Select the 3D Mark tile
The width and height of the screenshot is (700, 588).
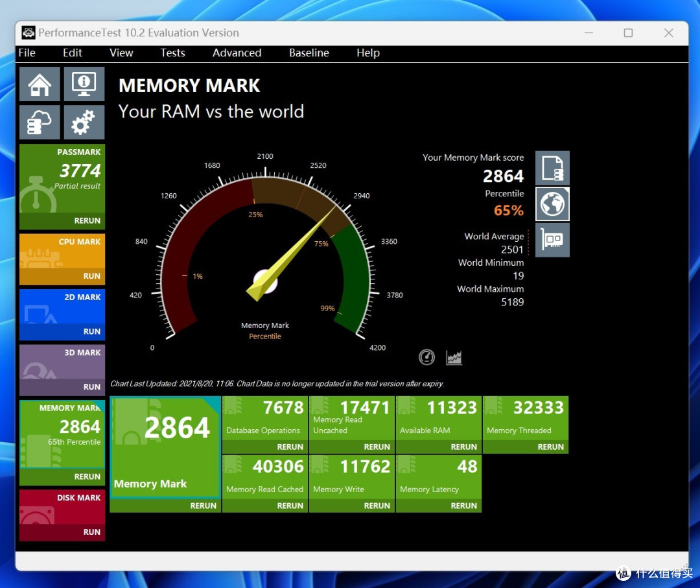pos(62,361)
